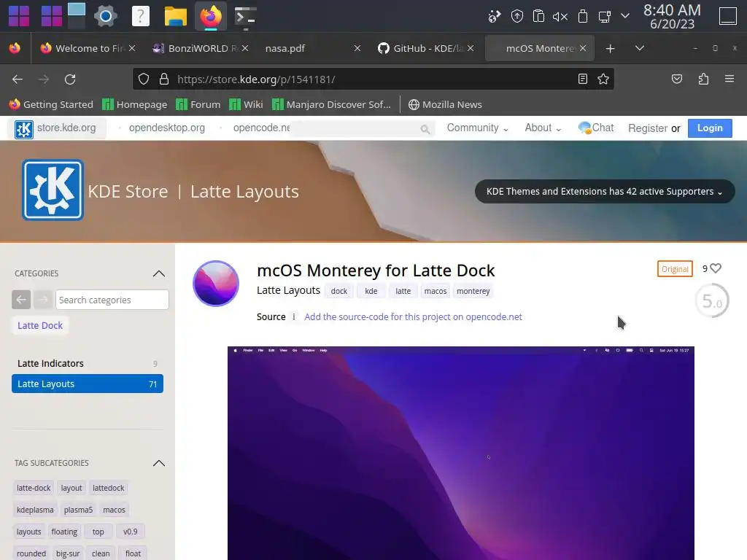747x560 pixels.
Task: Collapse the Tag Subcategories section
Action: pos(158,463)
